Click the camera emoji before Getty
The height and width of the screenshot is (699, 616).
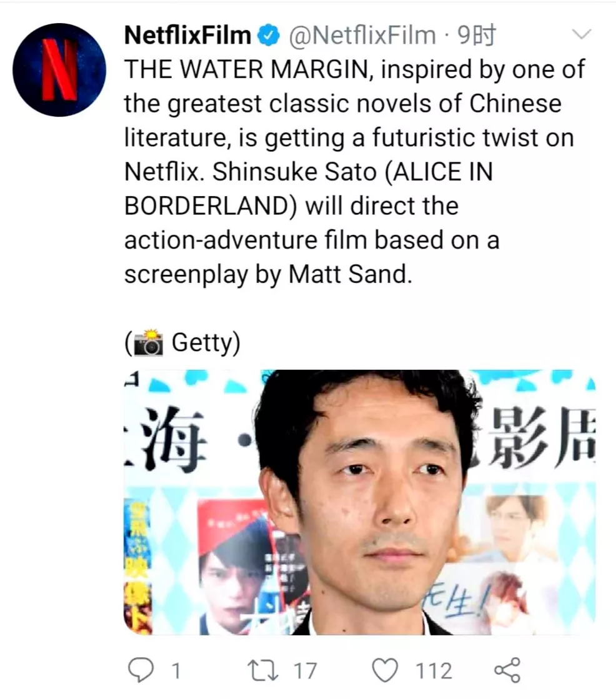coord(149,343)
